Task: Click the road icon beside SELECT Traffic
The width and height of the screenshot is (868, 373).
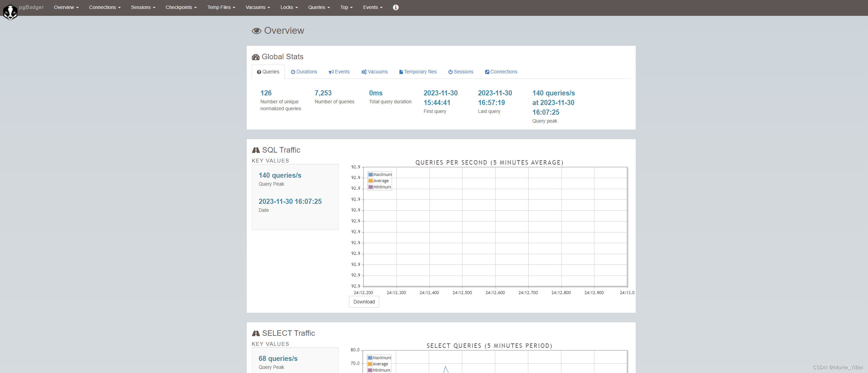Action: (256, 333)
